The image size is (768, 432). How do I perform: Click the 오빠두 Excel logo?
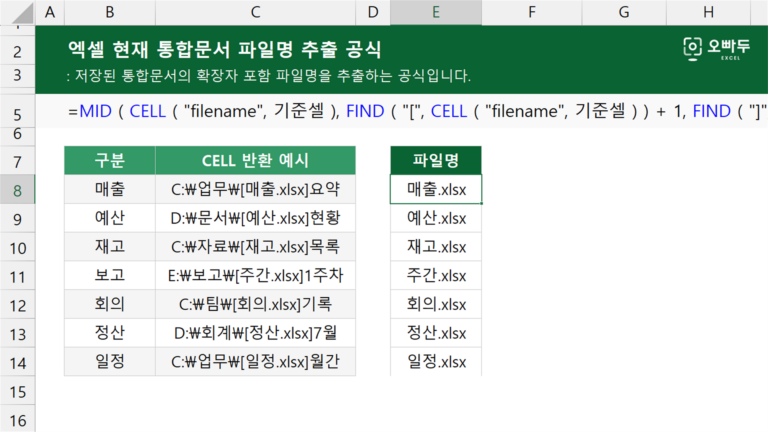click(x=716, y=48)
